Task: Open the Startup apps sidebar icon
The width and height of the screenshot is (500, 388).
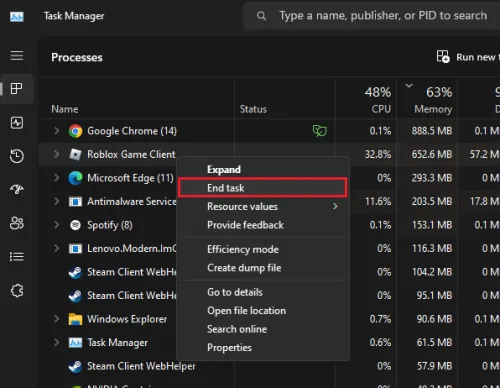Action: tap(17, 190)
